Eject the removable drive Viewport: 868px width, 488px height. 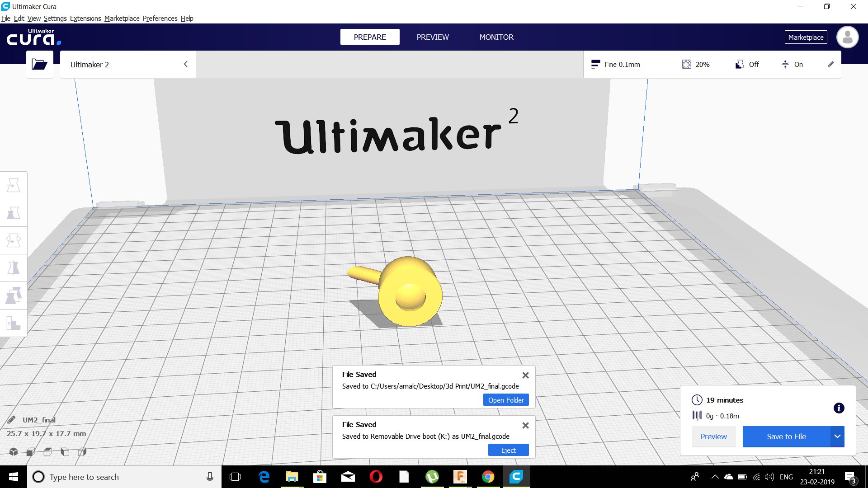[x=508, y=450]
